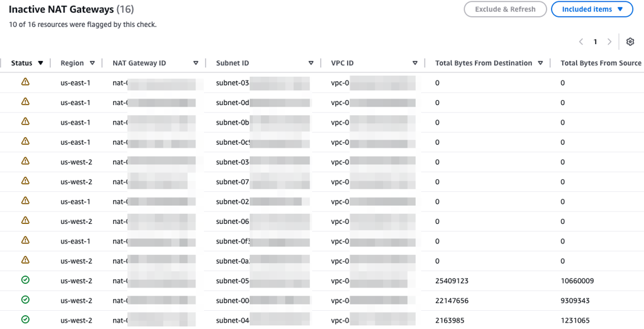The height and width of the screenshot is (329, 644).
Task: Click the subnet-04 Subnet ID cell
Action: [263, 320]
